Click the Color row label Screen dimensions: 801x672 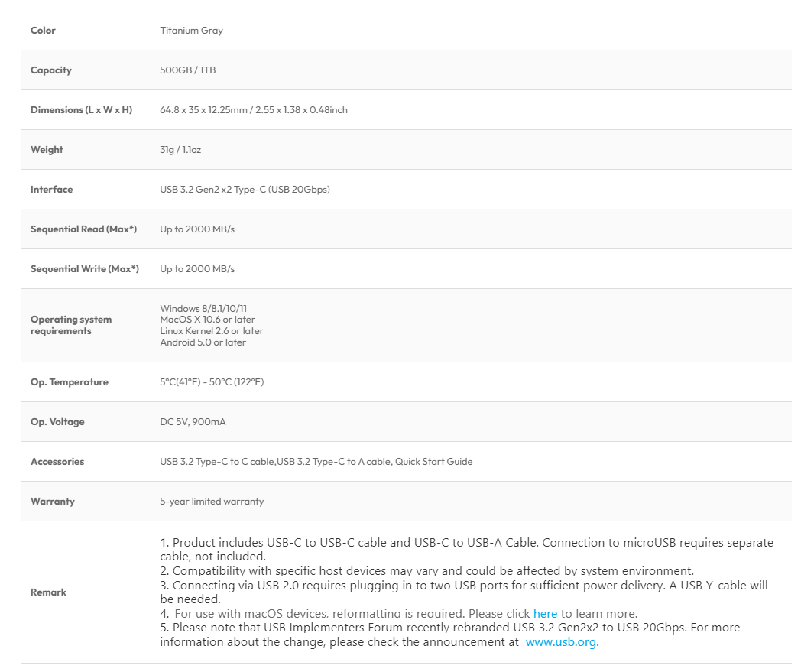tap(43, 31)
